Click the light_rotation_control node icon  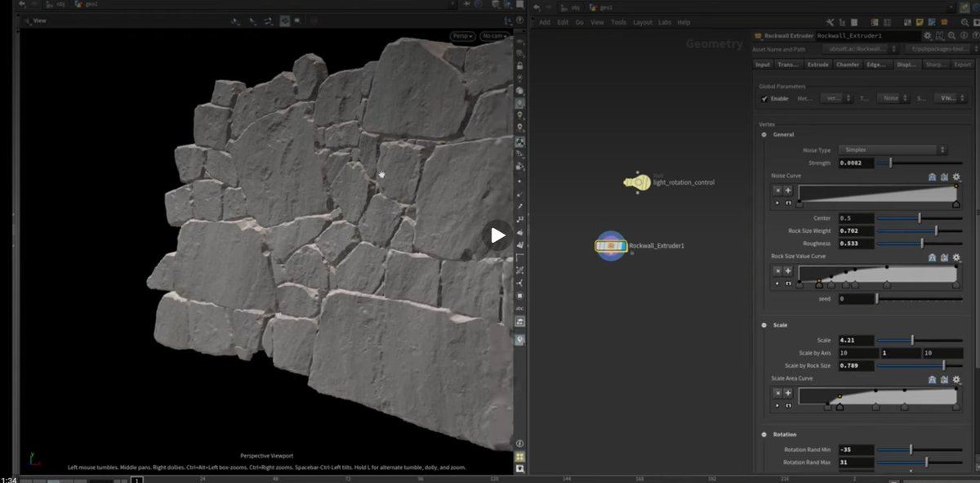636,182
